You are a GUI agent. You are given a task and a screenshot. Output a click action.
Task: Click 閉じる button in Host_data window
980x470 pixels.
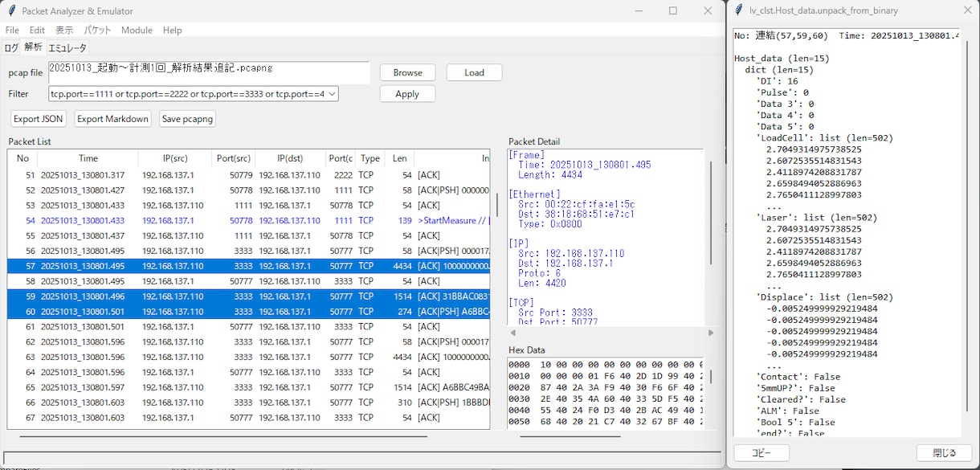[x=945, y=452]
